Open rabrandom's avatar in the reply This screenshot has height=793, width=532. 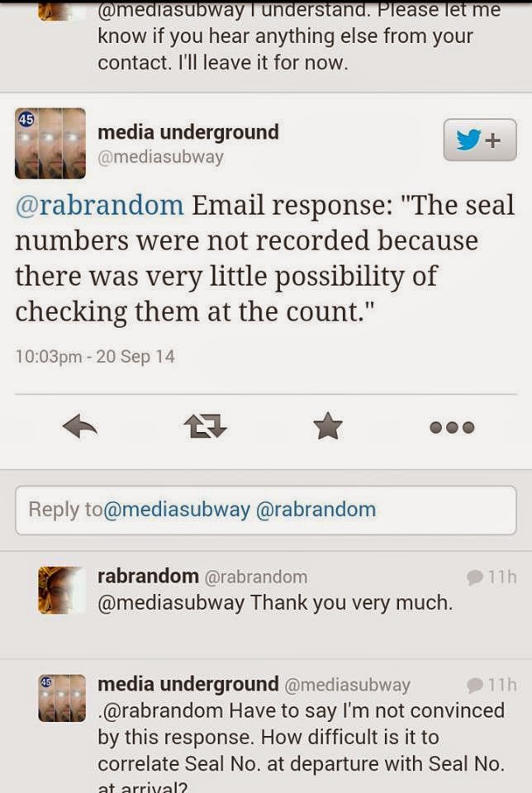(62, 590)
